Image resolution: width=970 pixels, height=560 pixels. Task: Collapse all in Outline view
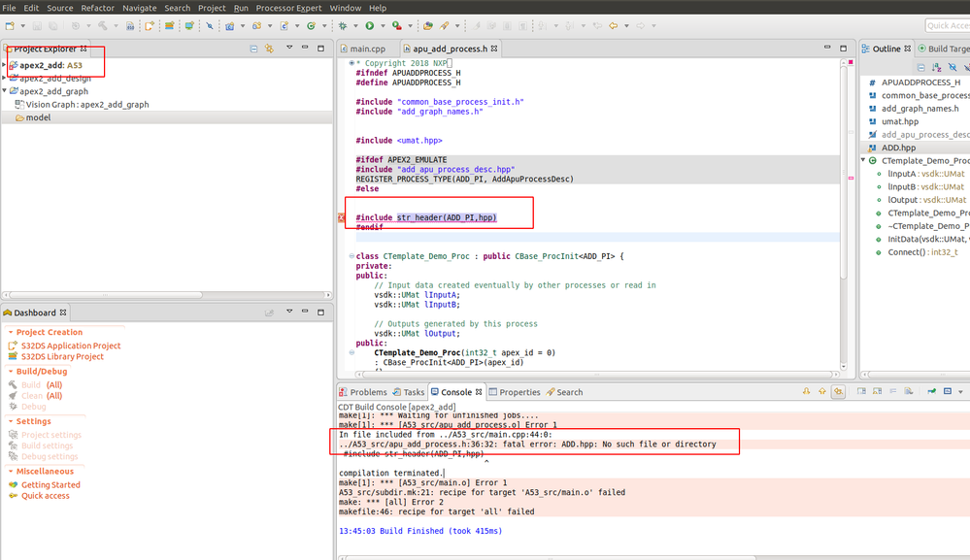(921, 67)
